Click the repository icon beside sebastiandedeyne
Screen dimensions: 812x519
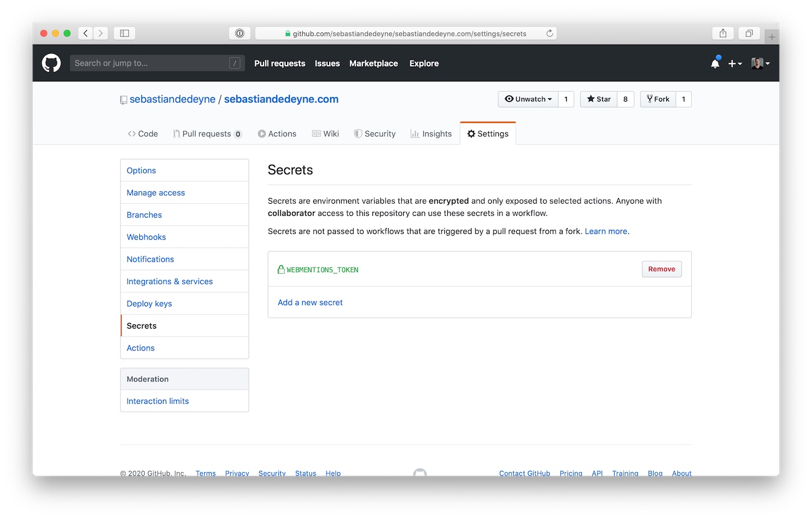(x=124, y=100)
